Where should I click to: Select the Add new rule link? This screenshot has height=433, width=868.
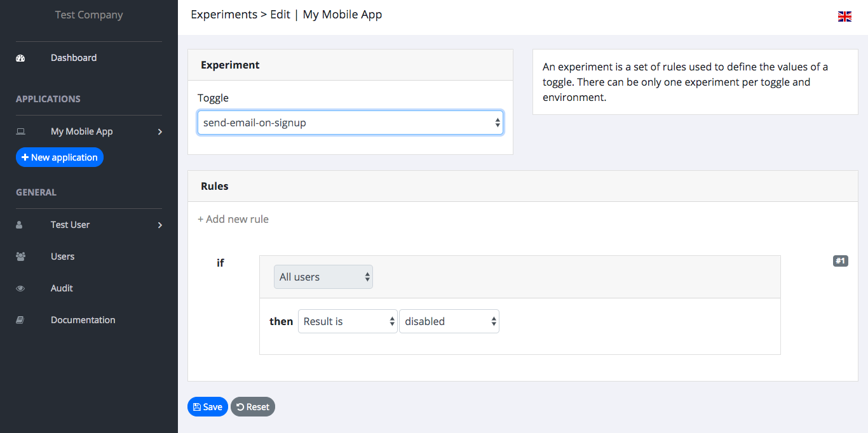coord(233,218)
